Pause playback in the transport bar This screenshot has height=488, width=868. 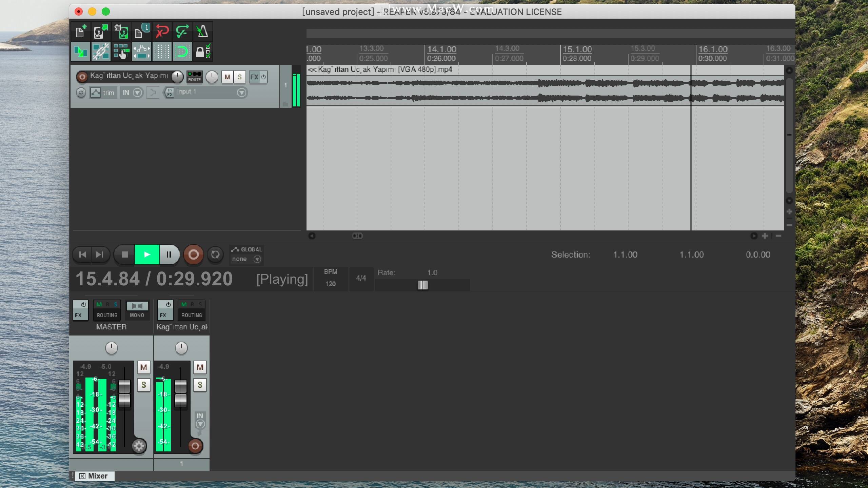(169, 255)
